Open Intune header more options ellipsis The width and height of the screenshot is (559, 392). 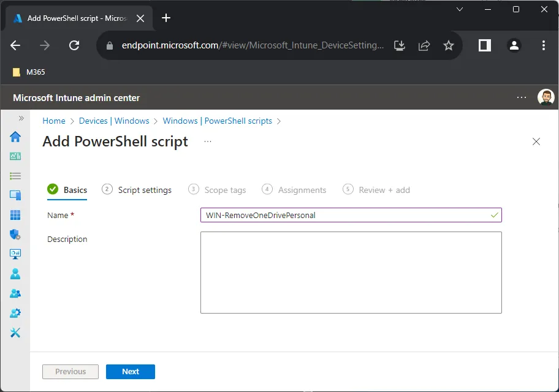click(x=522, y=97)
